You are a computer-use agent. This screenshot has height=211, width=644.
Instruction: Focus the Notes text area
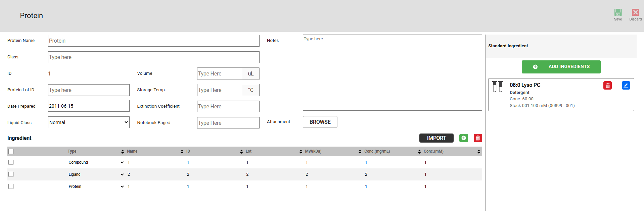coord(392,73)
